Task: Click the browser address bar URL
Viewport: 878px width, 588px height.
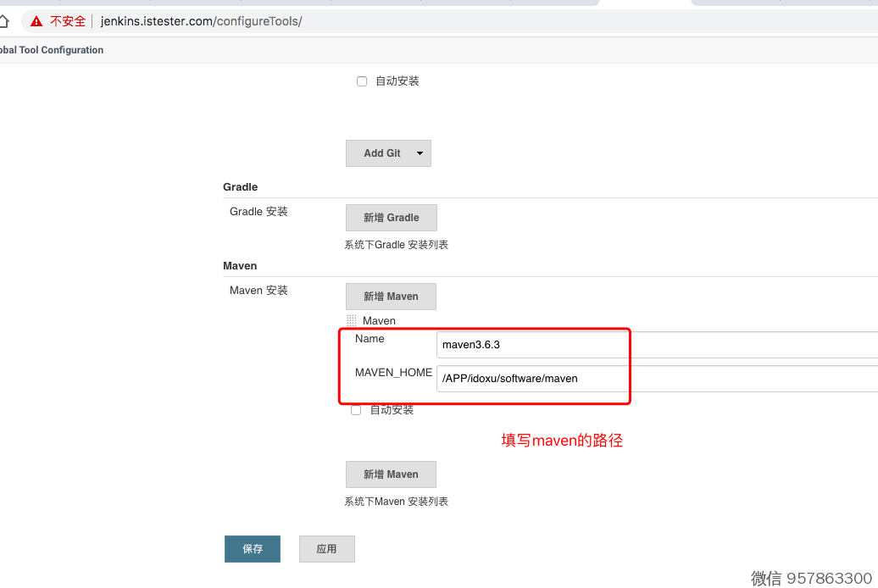Action: tap(201, 21)
